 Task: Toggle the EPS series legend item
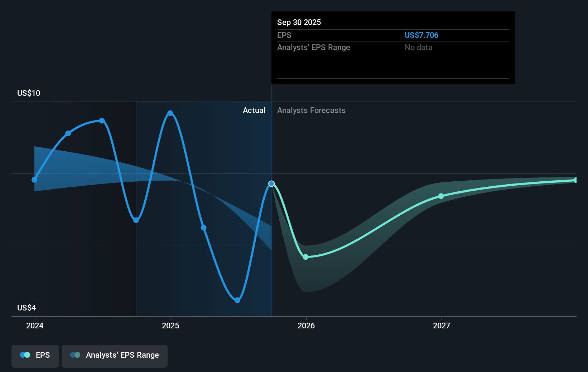tap(35, 355)
